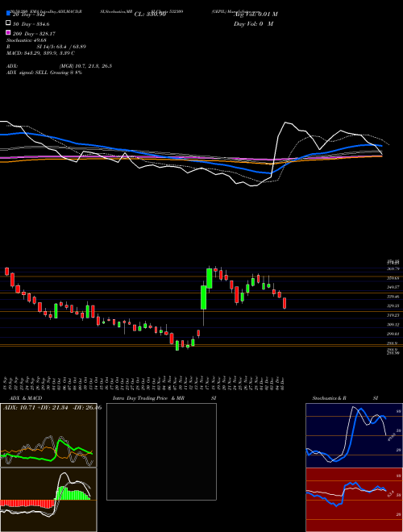Select the '200 Day = 328.17' legend text
Image resolution: width=403 pixels, height=532 pixels.
[34, 34]
